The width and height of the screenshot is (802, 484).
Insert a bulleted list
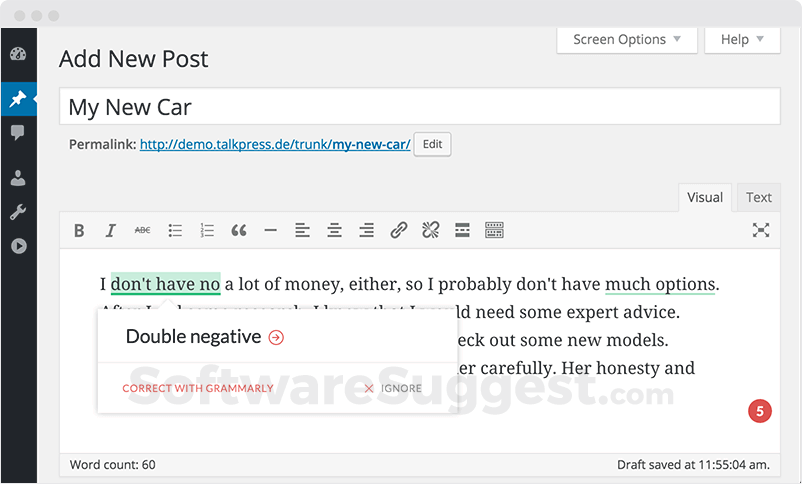[175, 231]
